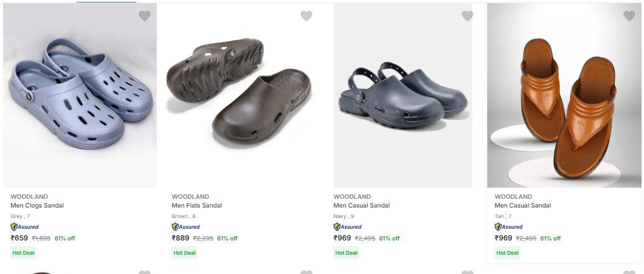Screen dimensions: 644x274
Task: Click 61% off label on Tan sandal
Action: 550,239
